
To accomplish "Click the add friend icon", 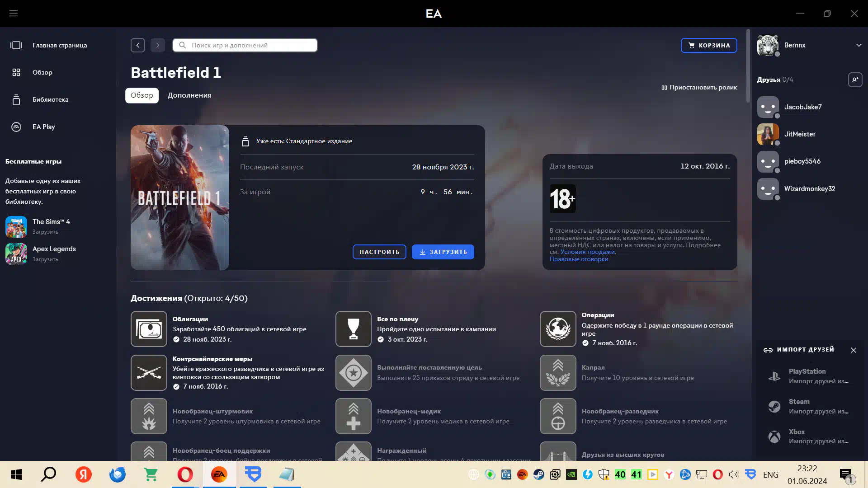I will click(x=855, y=80).
